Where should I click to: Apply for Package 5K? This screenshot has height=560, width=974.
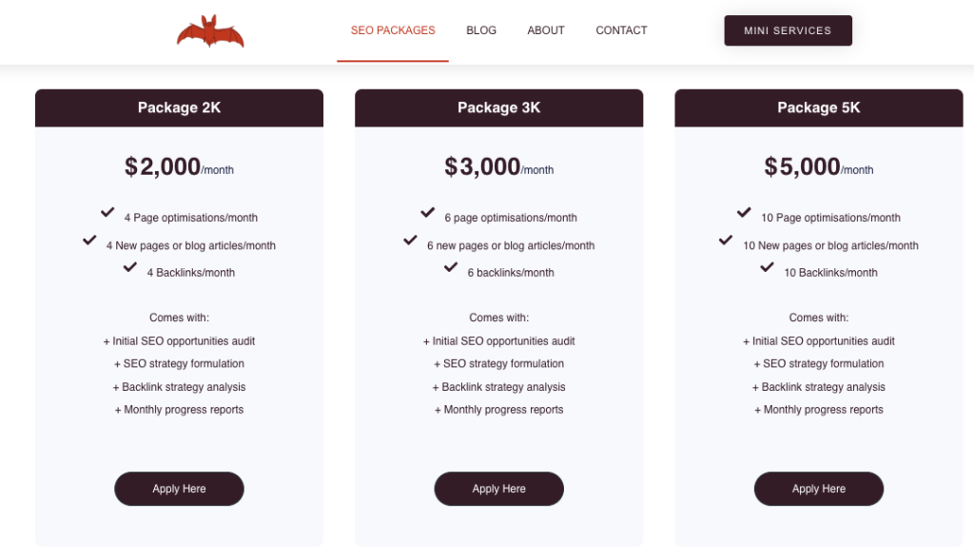click(x=819, y=489)
